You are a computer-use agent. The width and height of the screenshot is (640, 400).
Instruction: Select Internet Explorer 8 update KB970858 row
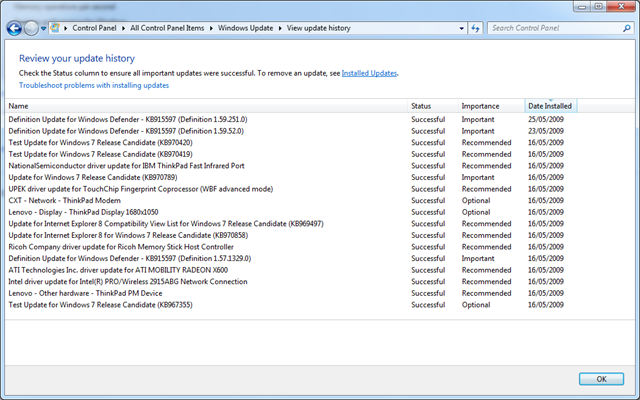[291, 235]
